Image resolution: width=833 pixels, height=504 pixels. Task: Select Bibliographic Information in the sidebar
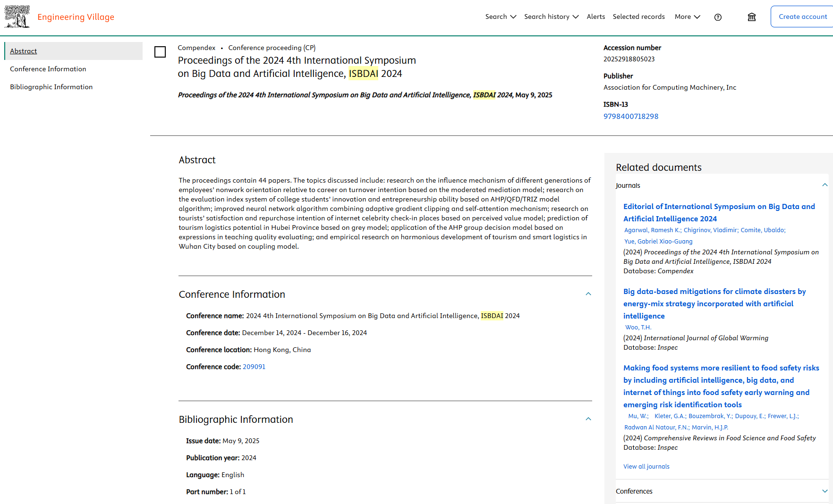[x=51, y=87]
